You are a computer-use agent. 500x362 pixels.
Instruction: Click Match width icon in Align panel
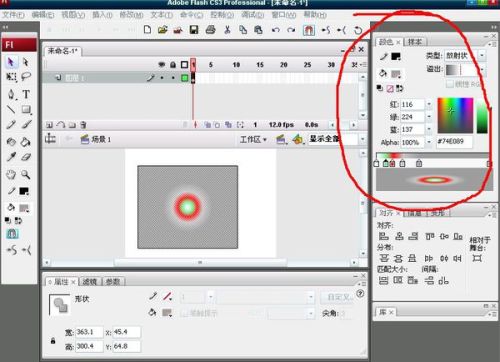[x=384, y=280]
